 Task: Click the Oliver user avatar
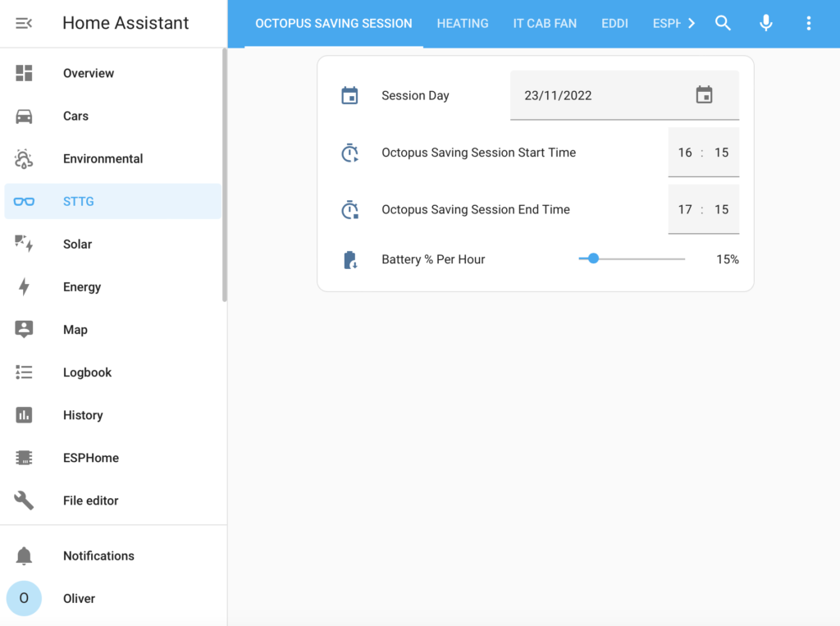(24, 598)
